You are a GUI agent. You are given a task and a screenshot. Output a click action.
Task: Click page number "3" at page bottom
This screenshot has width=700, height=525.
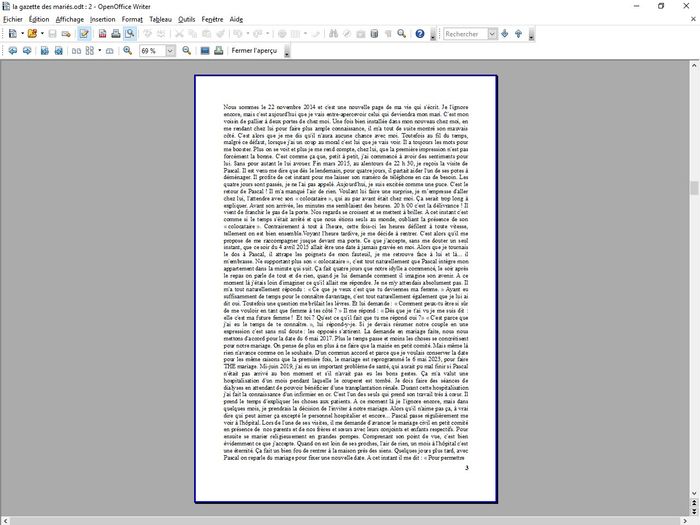click(x=467, y=468)
